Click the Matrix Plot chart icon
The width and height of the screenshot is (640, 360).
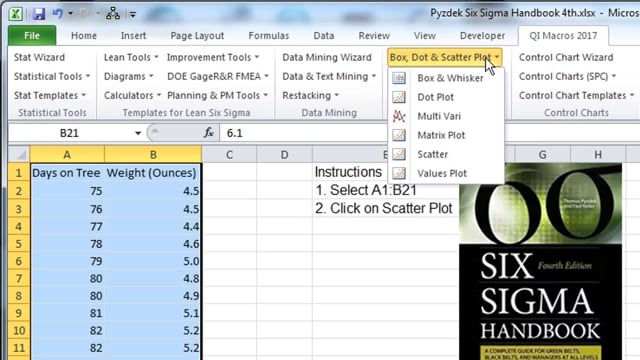(399, 135)
